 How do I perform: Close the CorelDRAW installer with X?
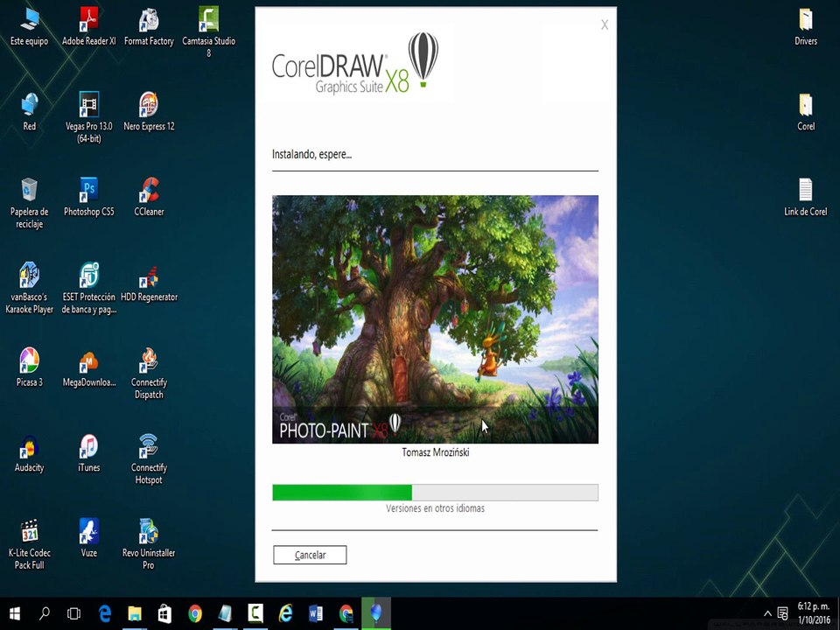pos(605,24)
